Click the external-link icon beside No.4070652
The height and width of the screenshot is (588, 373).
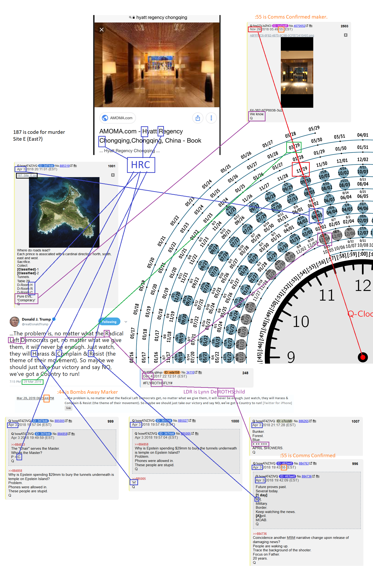307,26
